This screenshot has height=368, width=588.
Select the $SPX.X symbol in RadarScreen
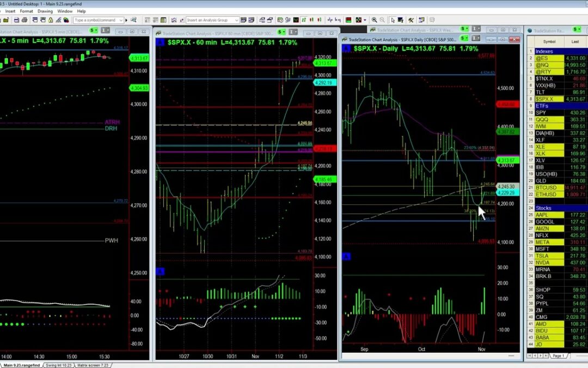549,99
